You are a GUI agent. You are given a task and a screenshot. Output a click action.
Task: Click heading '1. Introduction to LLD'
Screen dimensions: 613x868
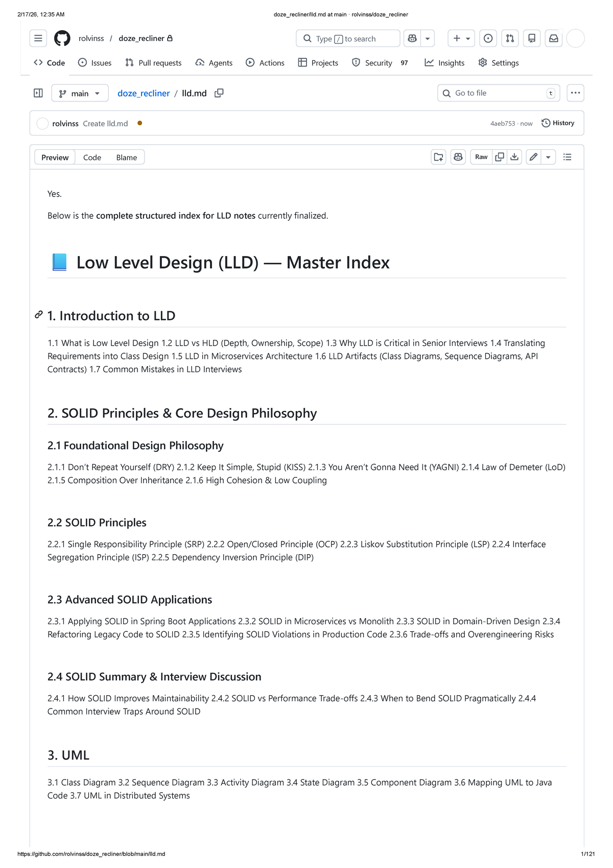tap(111, 316)
